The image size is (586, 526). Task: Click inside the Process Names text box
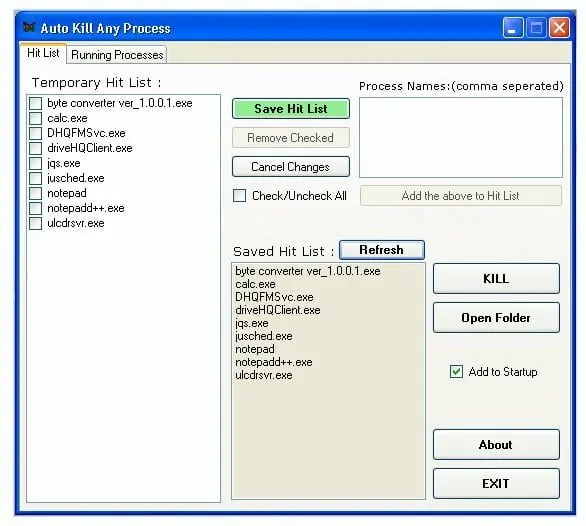pos(461,138)
